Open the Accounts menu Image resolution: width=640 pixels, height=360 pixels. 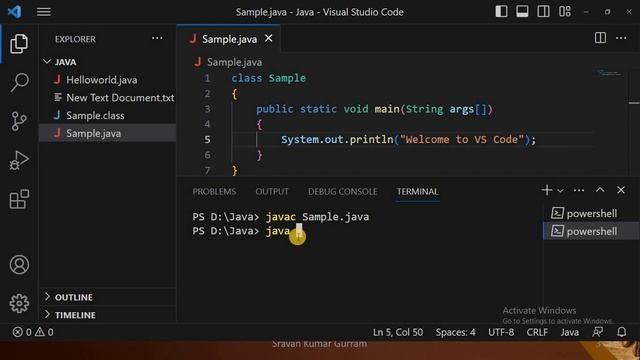pos(19,265)
